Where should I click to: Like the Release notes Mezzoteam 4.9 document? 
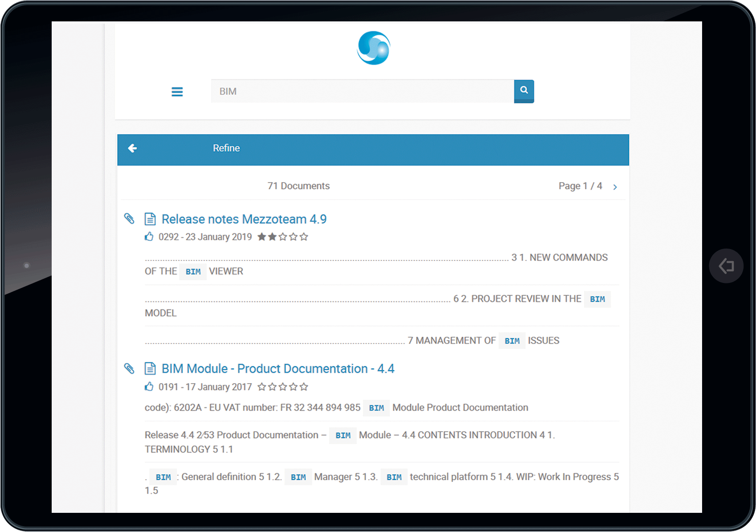(149, 237)
